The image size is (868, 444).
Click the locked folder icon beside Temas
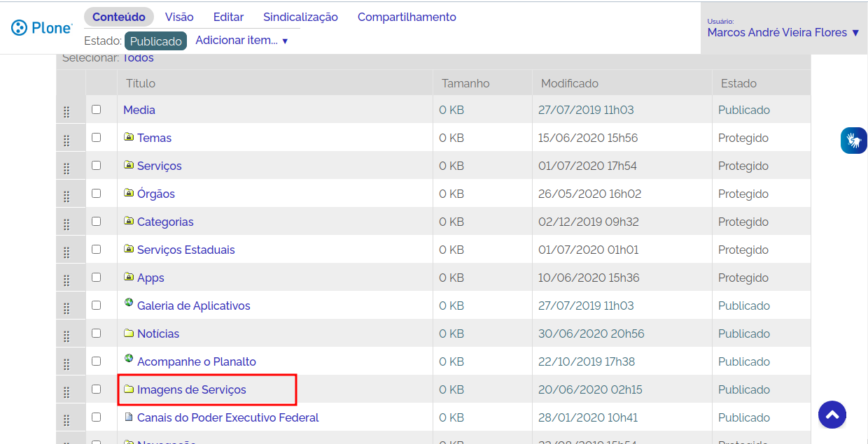click(129, 137)
